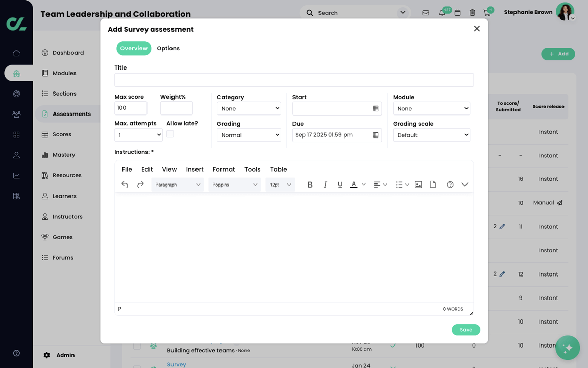Change font using the Poppins dropdown
588x368 pixels.
234,185
